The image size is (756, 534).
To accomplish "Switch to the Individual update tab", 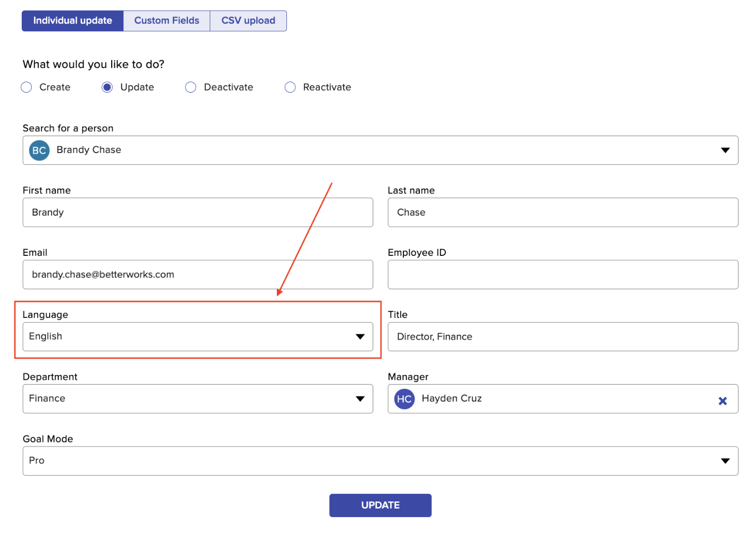I will click(73, 21).
